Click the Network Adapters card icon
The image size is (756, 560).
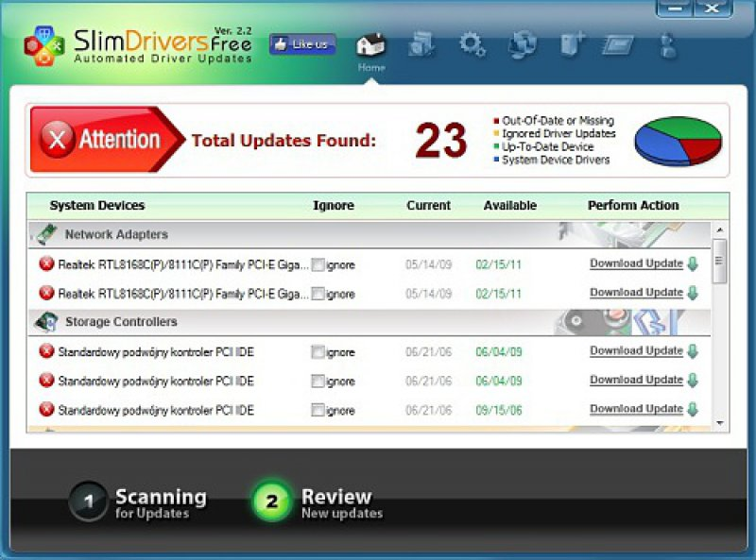pos(46,234)
